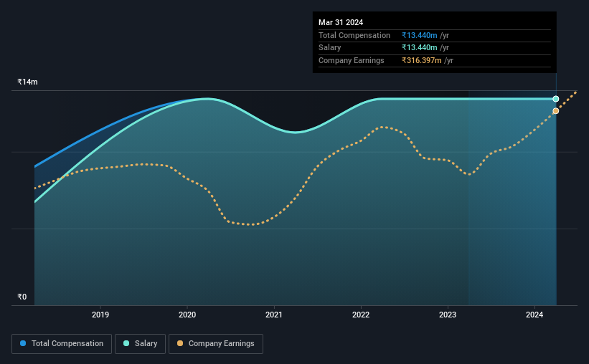This screenshot has height=364, width=589.
Task: Click the 2020 x-axis label
Action: [187, 315]
